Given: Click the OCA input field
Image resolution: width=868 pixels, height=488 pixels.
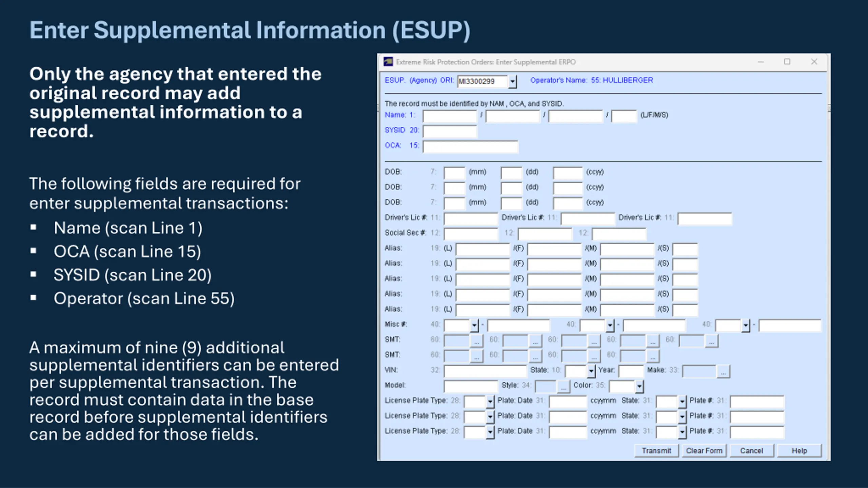Looking at the screenshot, I should [x=470, y=147].
